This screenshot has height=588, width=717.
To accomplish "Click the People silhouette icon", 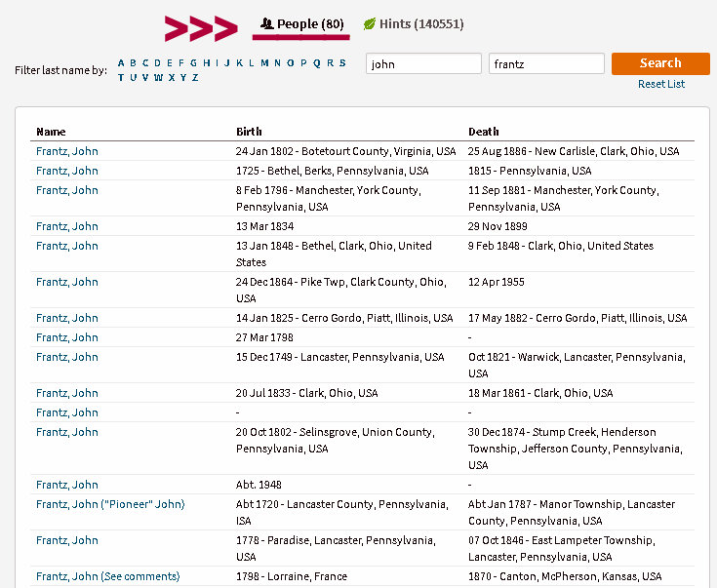I will (x=266, y=24).
